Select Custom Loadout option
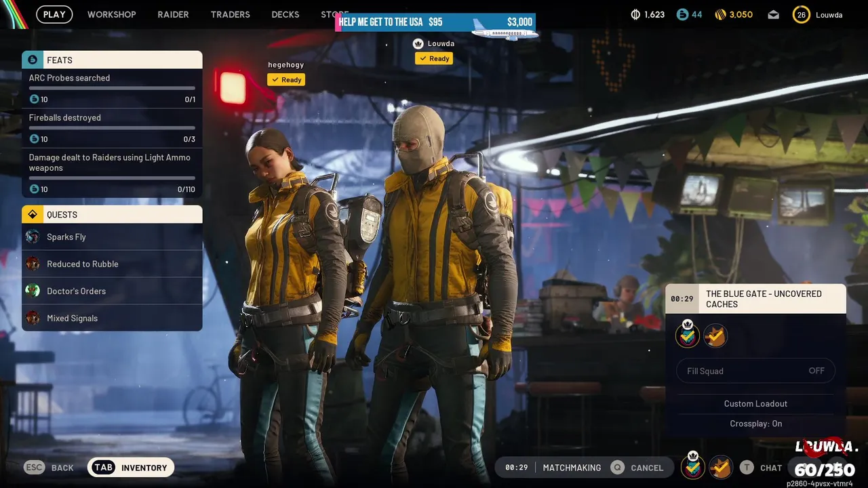Image resolution: width=868 pixels, height=488 pixels. (755, 403)
